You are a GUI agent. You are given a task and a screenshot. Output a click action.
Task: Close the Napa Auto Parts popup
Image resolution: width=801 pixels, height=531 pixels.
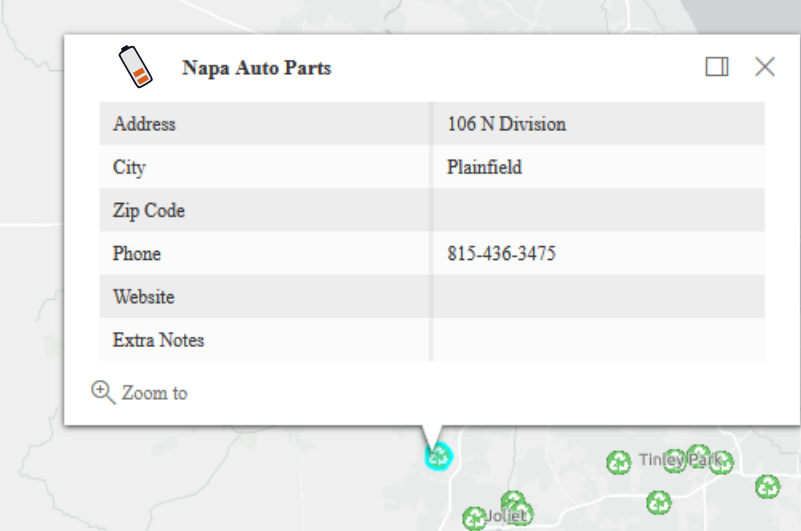click(765, 67)
